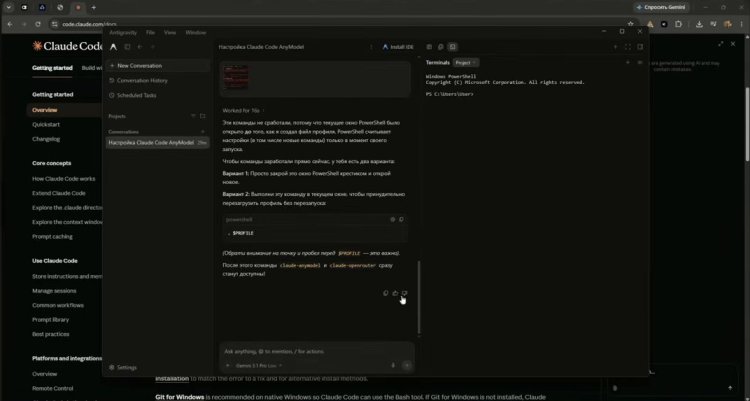Open Prompt caching docs link
The image size is (750, 401).
tap(52, 236)
